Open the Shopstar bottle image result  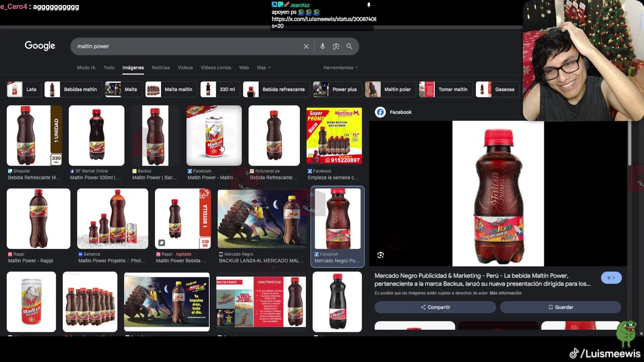coord(34,136)
